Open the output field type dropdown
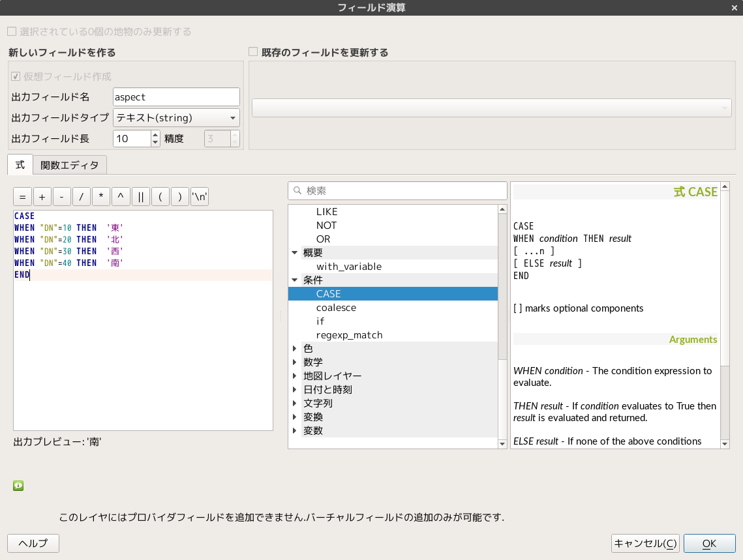The image size is (743, 560). [x=176, y=118]
